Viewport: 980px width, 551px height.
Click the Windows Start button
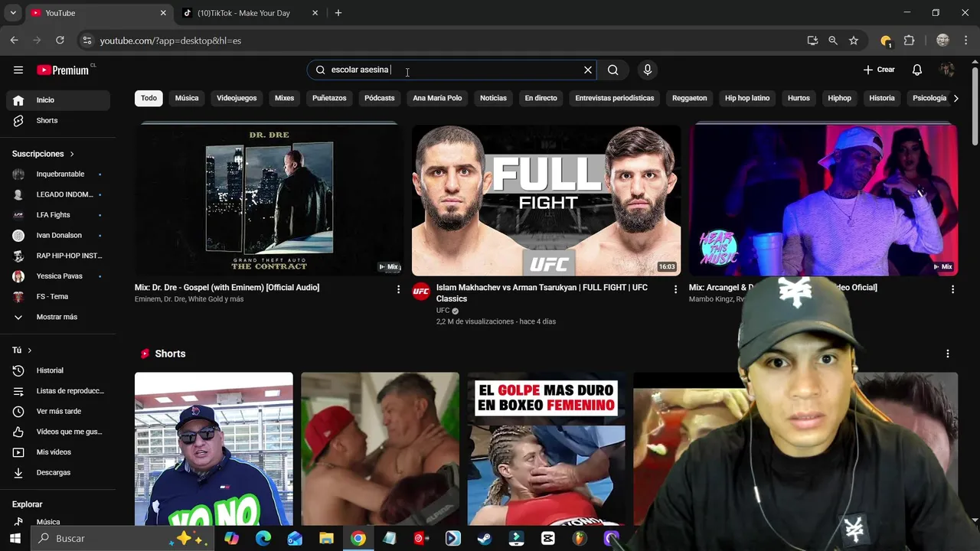(15, 538)
